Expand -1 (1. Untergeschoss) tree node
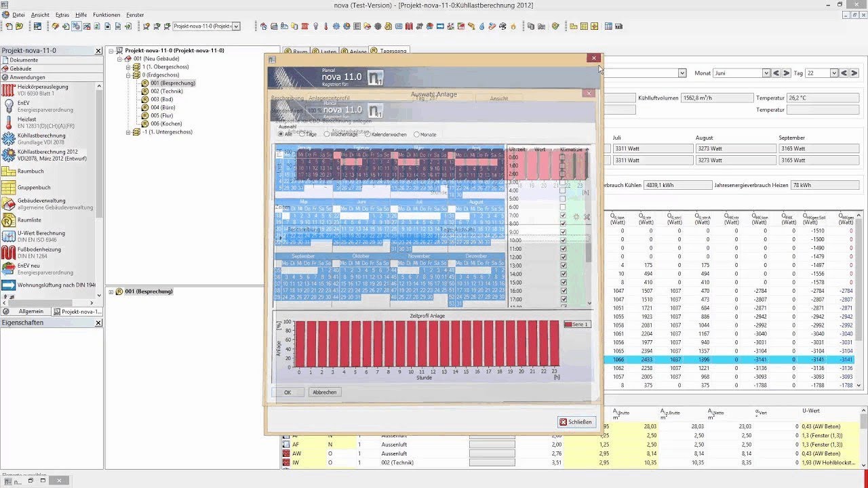The height and width of the screenshot is (488, 868). pyautogui.click(x=128, y=132)
